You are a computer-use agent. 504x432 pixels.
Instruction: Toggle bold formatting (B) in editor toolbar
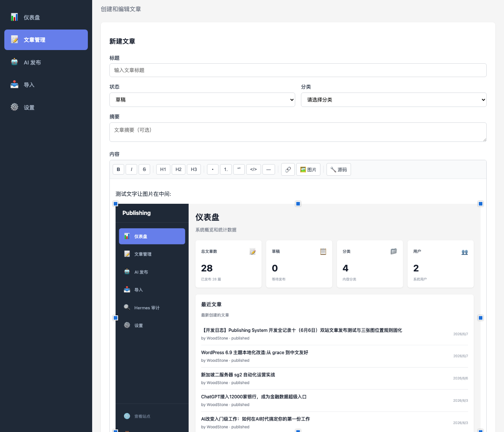[118, 170]
